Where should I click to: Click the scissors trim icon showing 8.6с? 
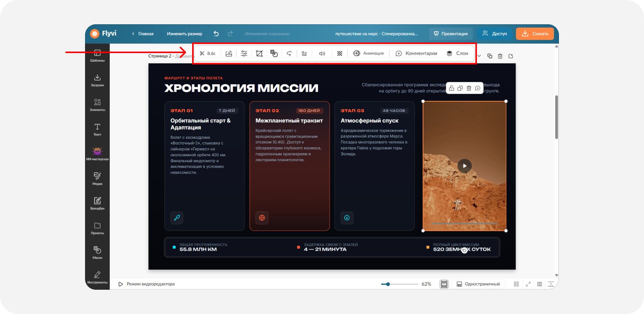pos(207,53)
